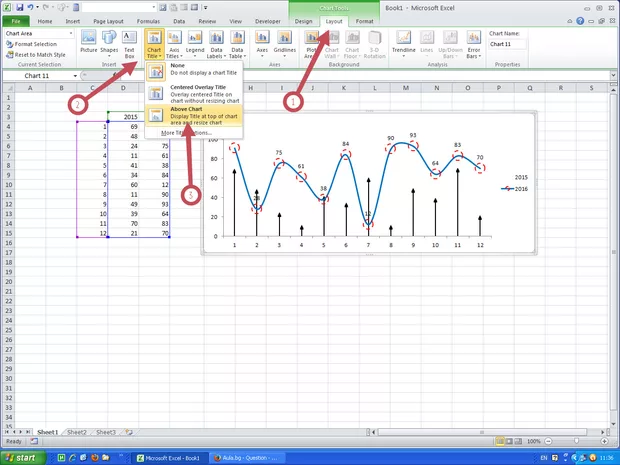Click row header 20
This screenshot has height=465, width=620.
9,282
